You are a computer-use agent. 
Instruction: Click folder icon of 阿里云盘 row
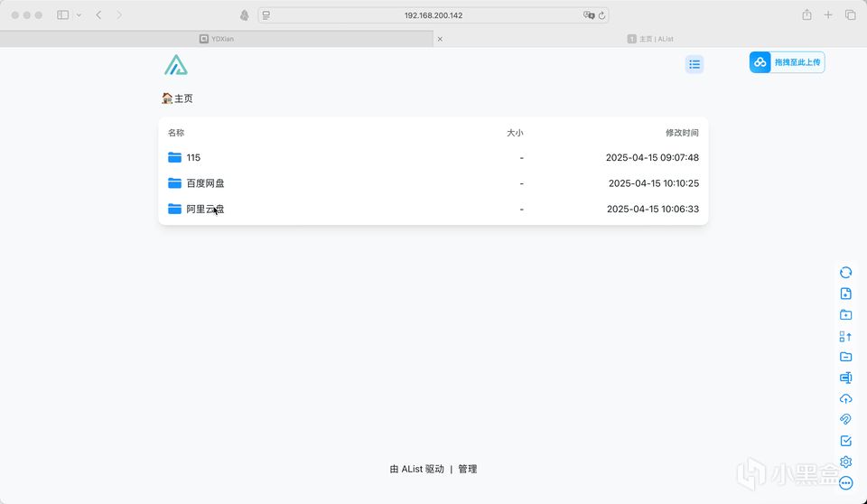pyautogui.click(x=174, y=209)
